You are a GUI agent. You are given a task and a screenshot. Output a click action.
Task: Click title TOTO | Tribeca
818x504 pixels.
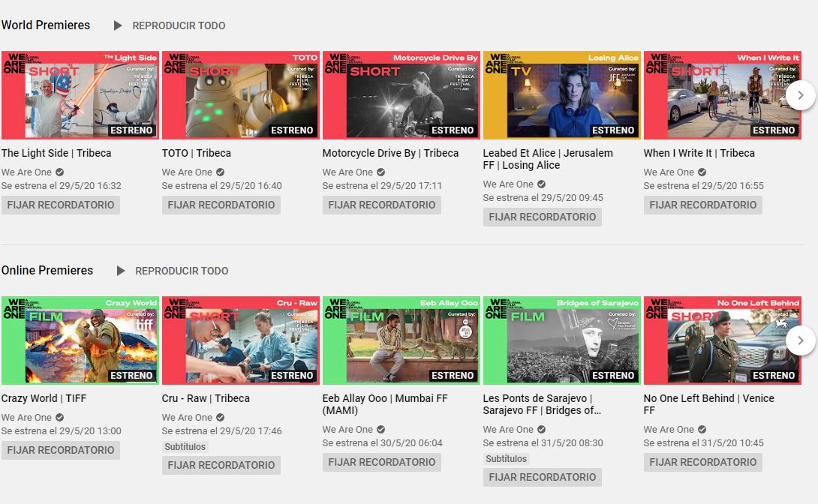click(196, 153)
